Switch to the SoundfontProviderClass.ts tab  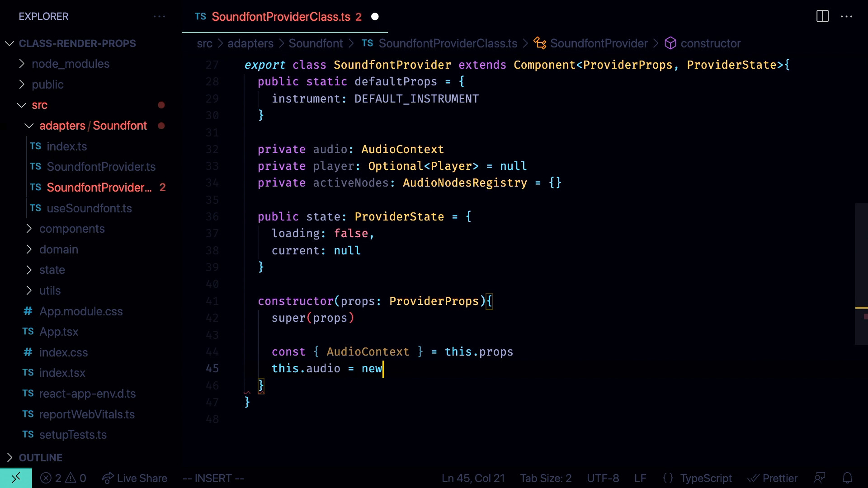(281, 16)
